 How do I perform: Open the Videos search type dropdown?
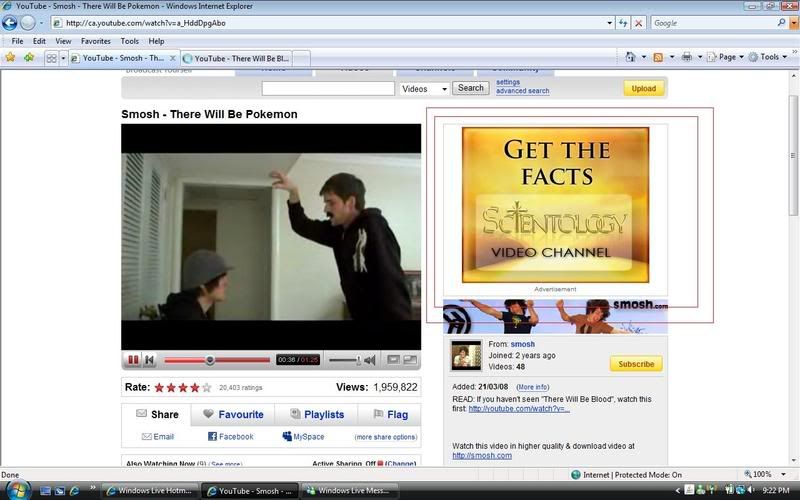click(x=424, y=89)
